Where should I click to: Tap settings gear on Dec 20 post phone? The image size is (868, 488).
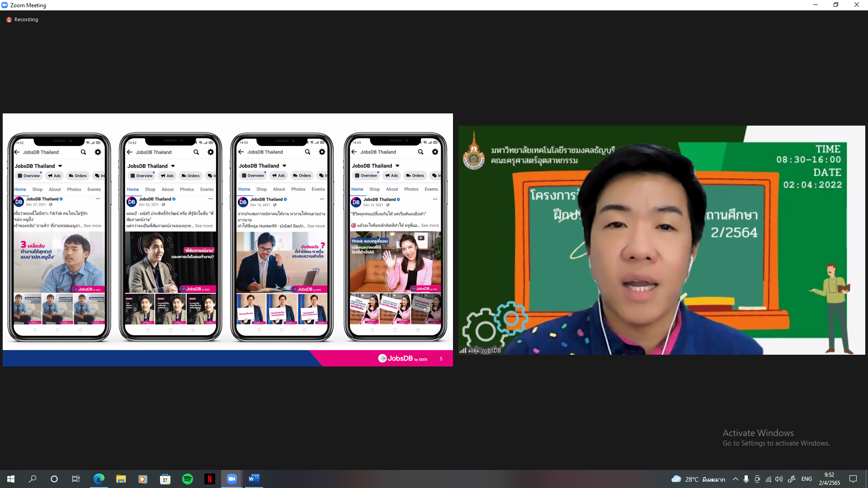click(211, 152)
